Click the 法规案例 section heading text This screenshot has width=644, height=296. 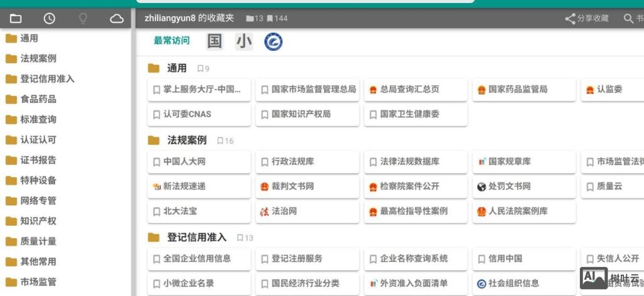pyautogui.click(x=187, y=140)
